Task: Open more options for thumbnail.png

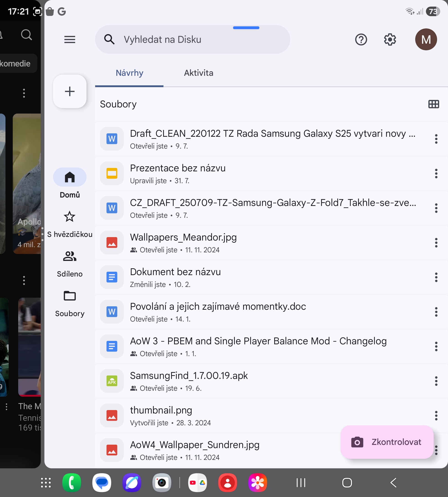Action: tap(436, 416)
